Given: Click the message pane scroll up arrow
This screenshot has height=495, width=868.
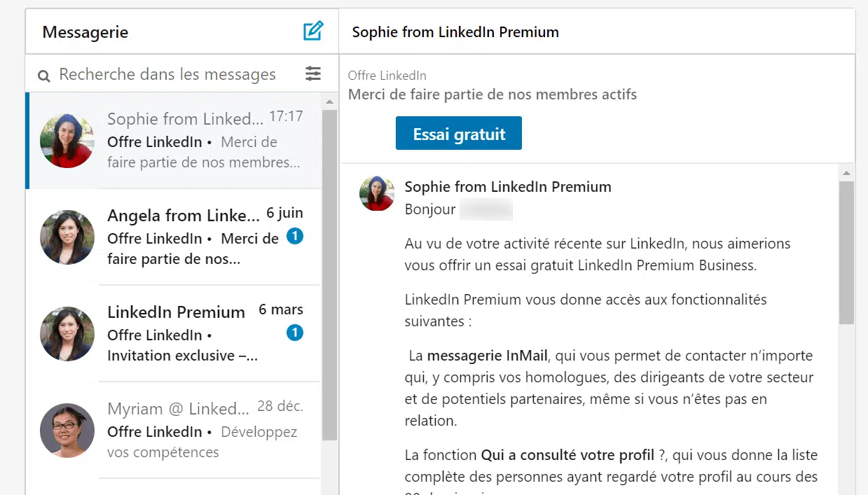Looking at the screenshot, I should (x=846, y=173).
